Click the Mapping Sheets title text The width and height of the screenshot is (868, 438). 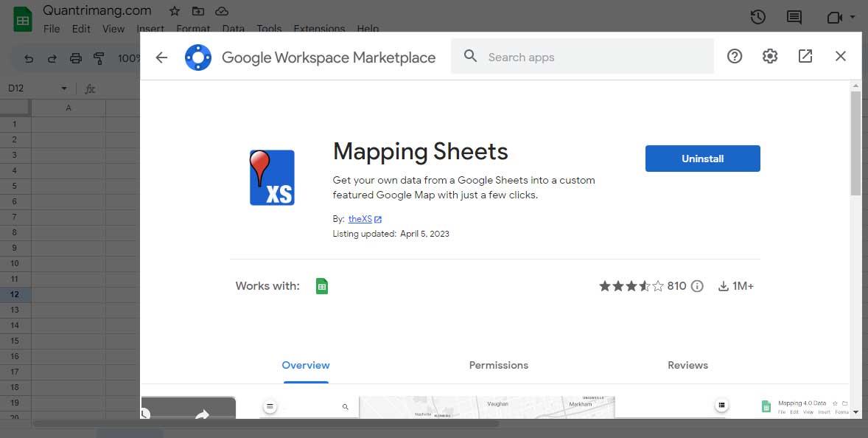click(420, 151)
